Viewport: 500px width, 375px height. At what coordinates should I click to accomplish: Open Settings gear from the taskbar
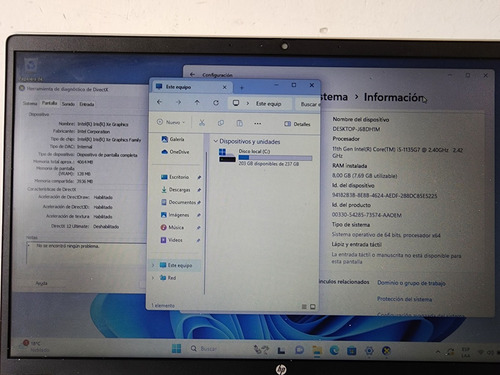pos(369,351)
